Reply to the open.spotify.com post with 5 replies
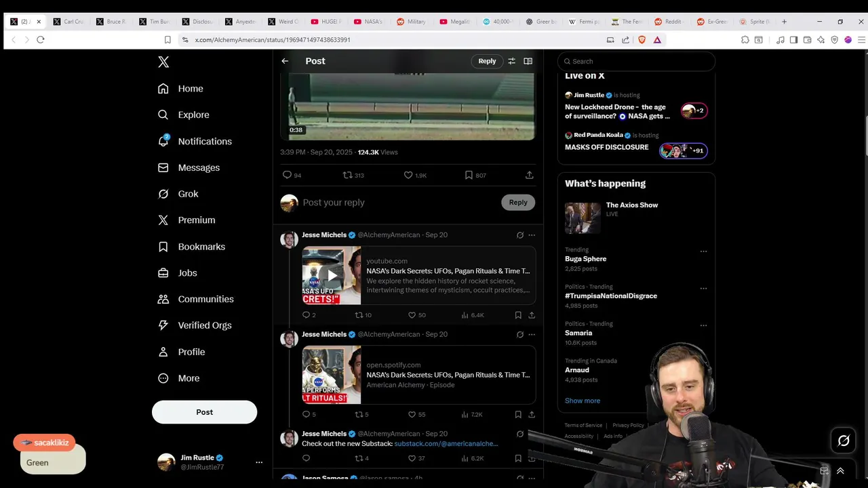Screen dimensions: 868x488 [309, 414]
